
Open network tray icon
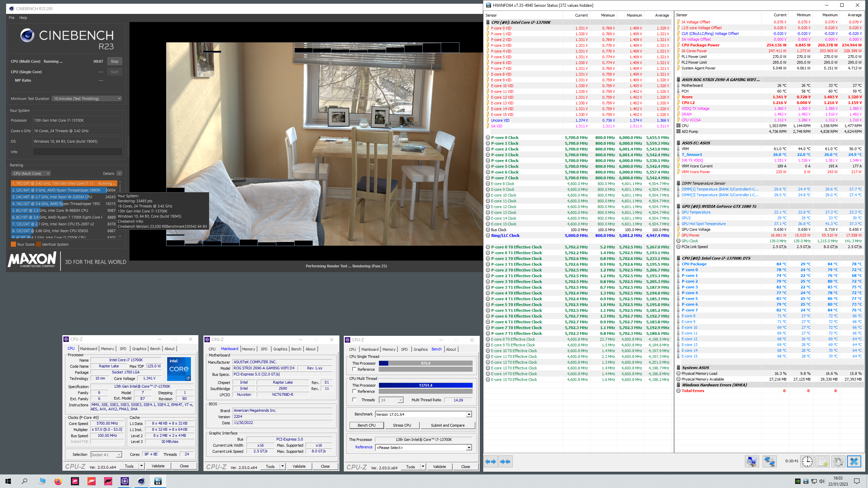(x=814, y=481)
